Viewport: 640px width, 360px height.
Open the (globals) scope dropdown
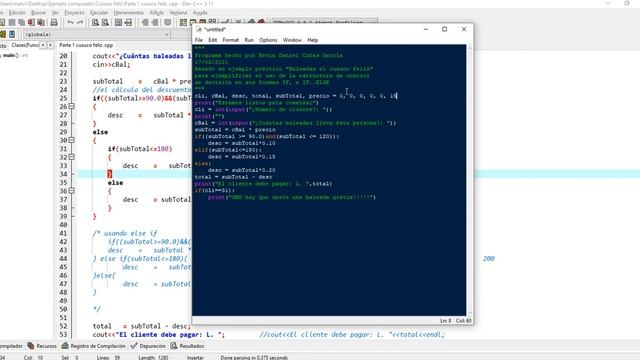click(x=97, y=34)
